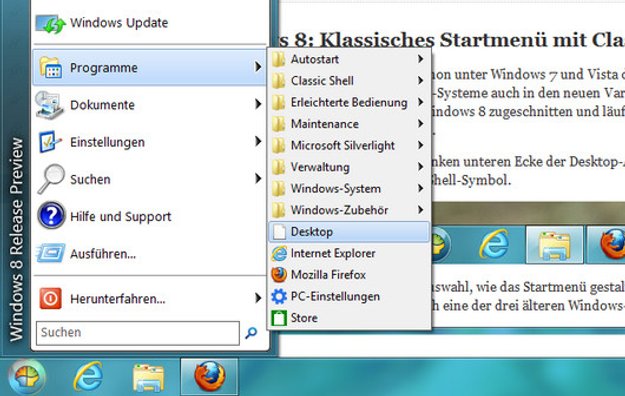Viewport: 625px width, 396px height.
Task: Click Internet Explorer icon in article screenshot
Action: (494, 244)
